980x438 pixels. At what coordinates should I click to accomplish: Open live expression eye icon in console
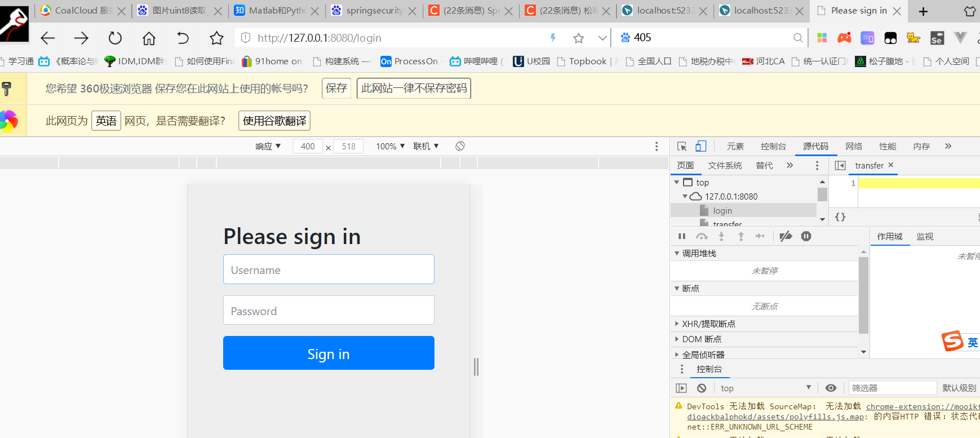831,388
